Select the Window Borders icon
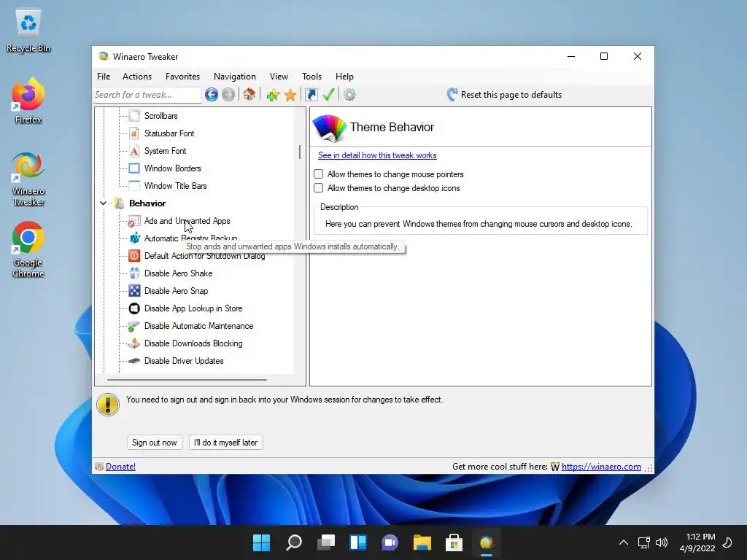This screenshot has width=747, height=560. pos(134,168)
